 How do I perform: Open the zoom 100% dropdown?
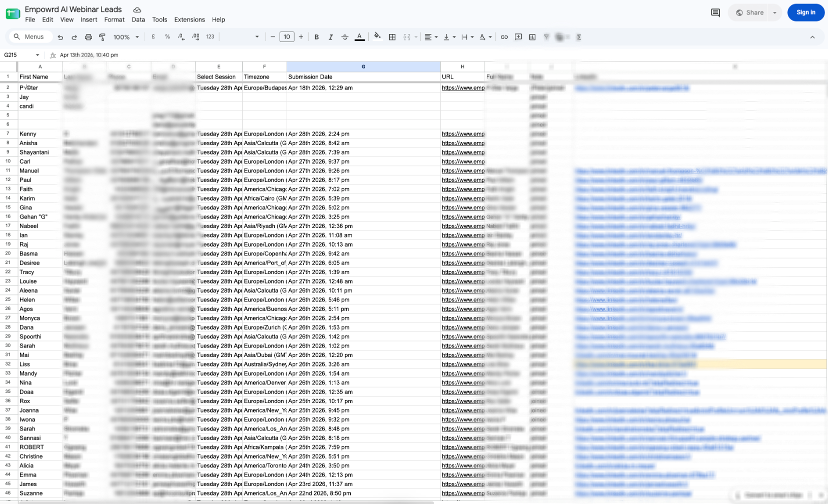click(x=126, y=37)
